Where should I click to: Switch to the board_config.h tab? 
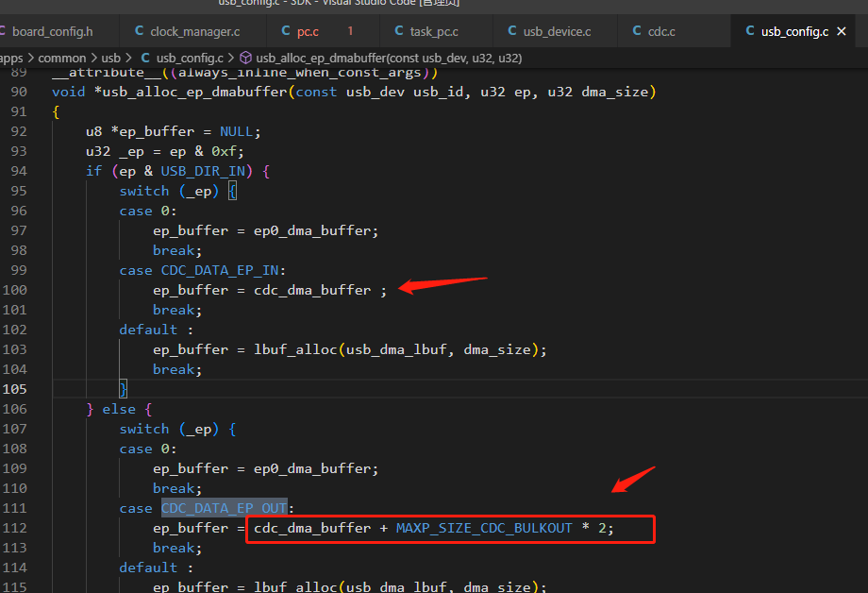[53, 31]
